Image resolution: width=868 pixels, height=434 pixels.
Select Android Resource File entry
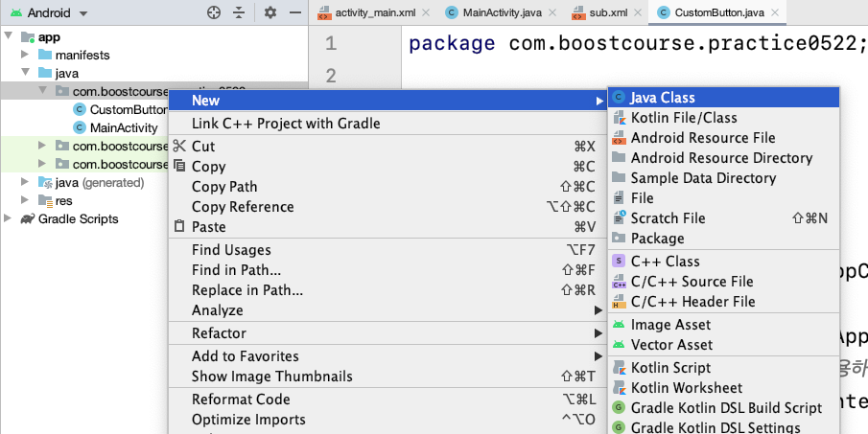[723, 138]
